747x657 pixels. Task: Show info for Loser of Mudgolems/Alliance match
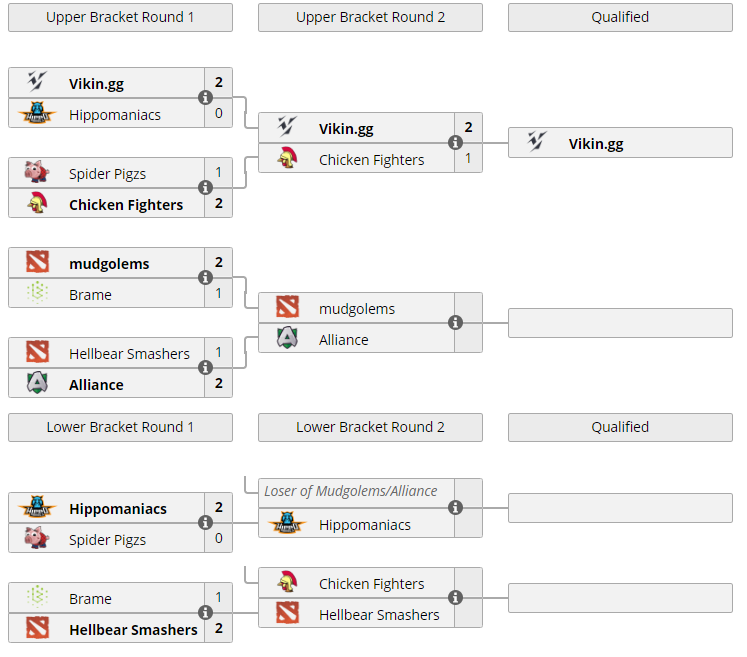(x=456, y=508)
